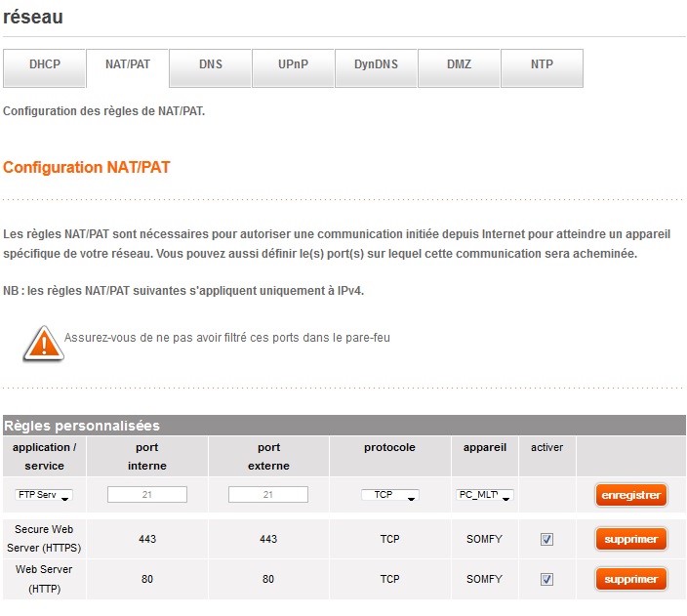This screenshot has width=687, height=616.
Task: Click supprimer for the HTTPS rule
Action: [x=630, y=539]
